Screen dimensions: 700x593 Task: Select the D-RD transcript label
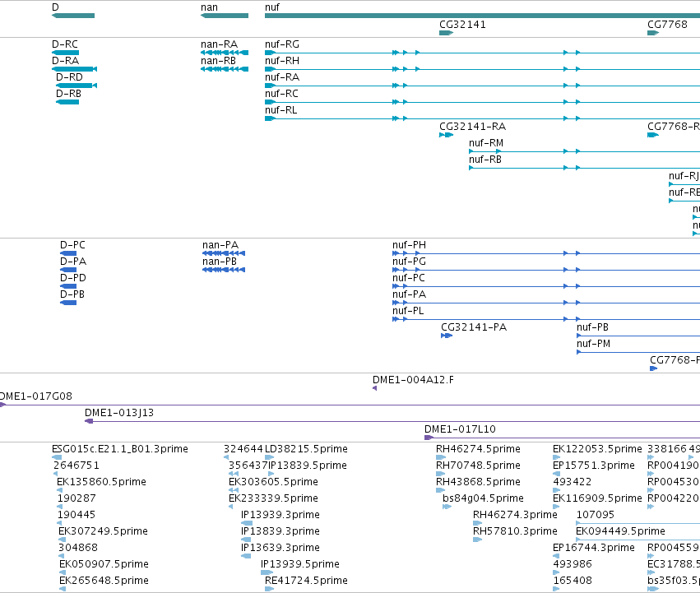click(69, 77)
